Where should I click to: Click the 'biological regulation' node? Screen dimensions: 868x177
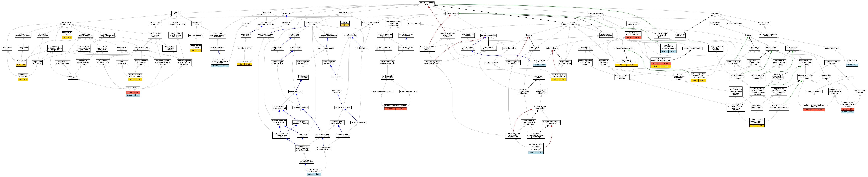pos(595,13)
